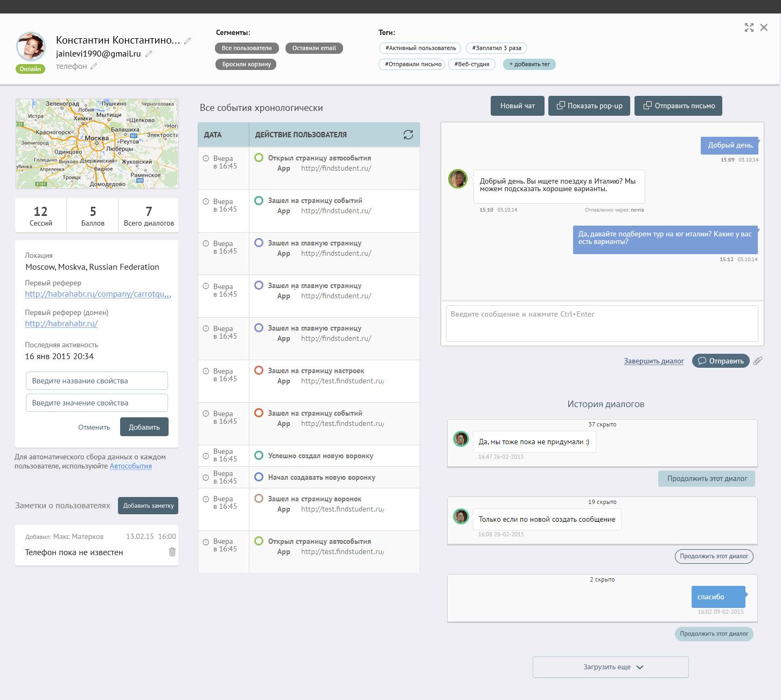Screen dimensions: 781x700
Task: Expand the 37 скрыто hidden messages
Action: click(602, 424)
